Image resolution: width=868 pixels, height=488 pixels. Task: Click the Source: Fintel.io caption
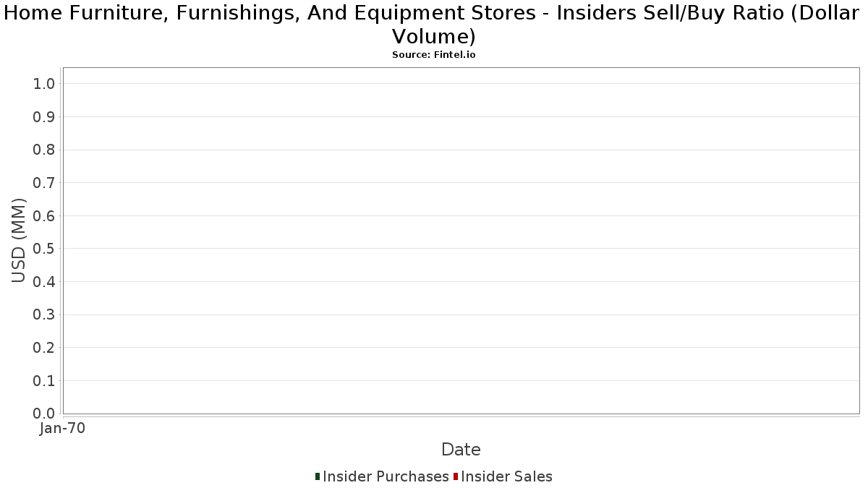point(434,55)
